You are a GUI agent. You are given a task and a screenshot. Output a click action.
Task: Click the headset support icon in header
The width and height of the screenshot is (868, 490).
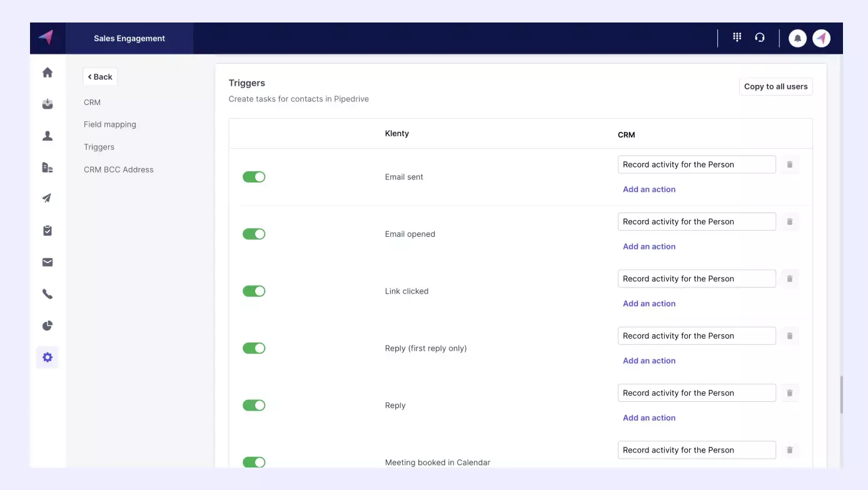tap(760, 37)
